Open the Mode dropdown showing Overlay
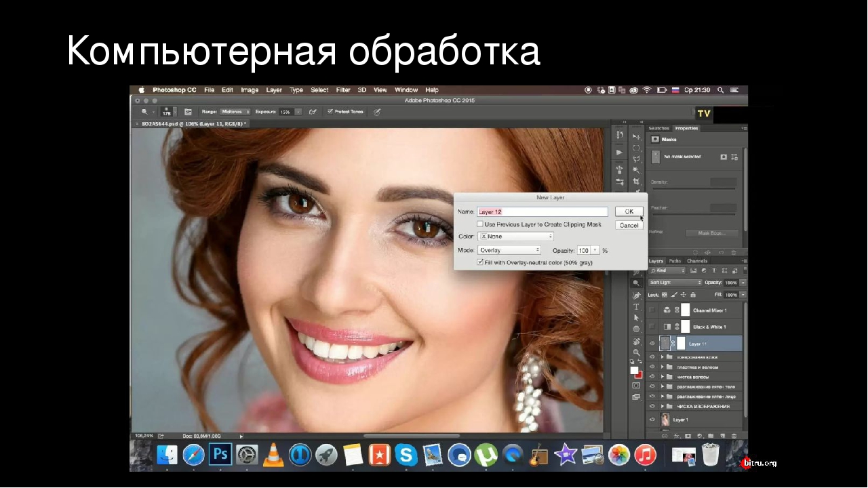 [x=509, y=250]
